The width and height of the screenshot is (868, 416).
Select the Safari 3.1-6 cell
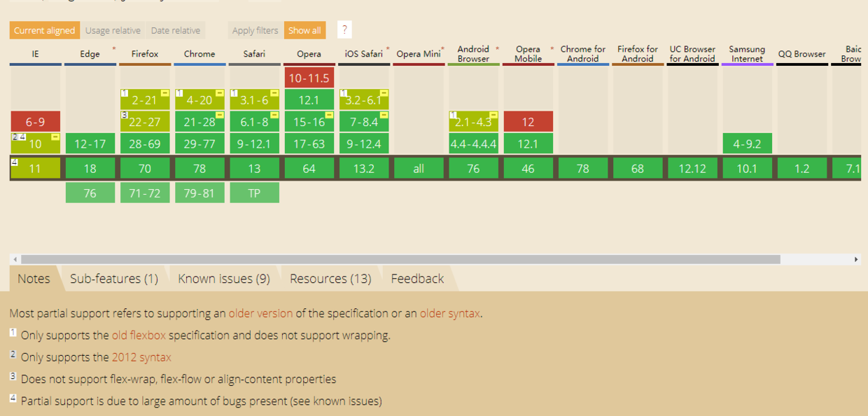tap(254, 100)
